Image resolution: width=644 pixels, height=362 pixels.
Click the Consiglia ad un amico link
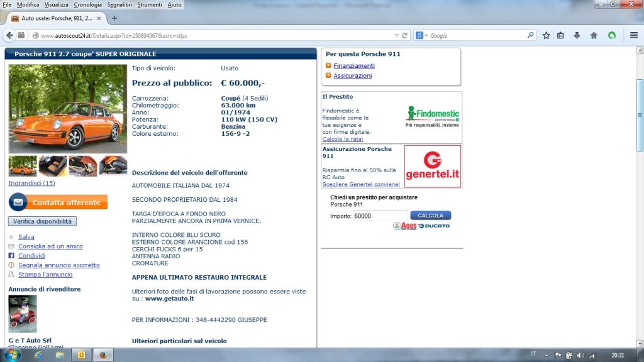pos(50,246)
